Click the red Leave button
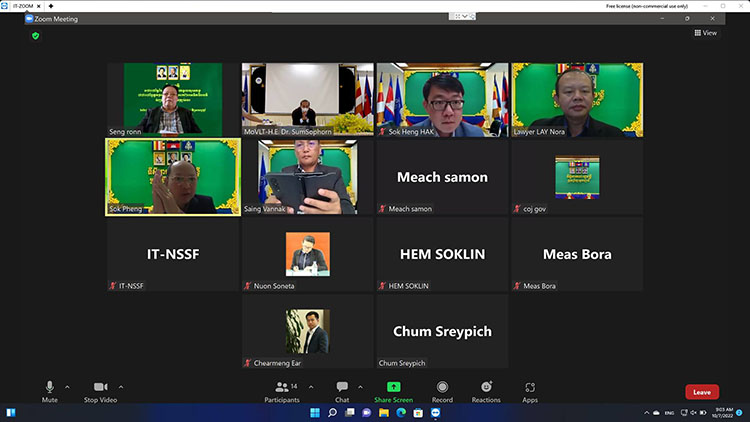This screenshot has height=422, width=750. [701, 392]
